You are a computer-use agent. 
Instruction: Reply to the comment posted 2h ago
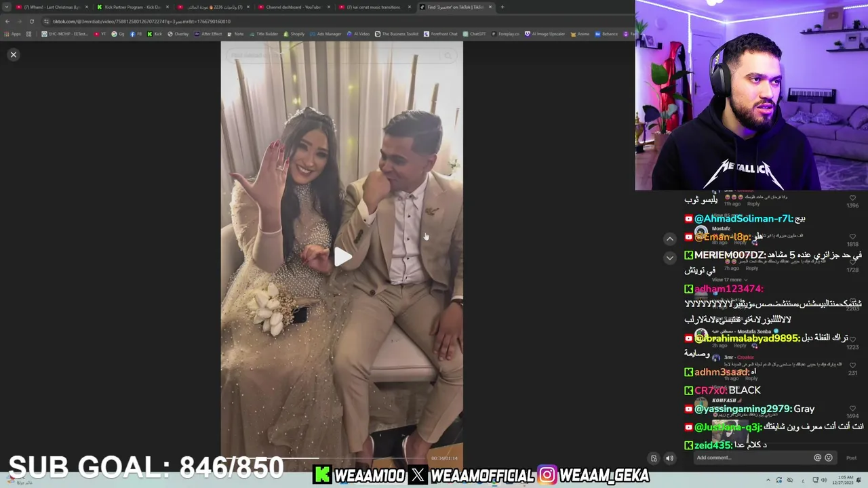click(x=740, y=346)
